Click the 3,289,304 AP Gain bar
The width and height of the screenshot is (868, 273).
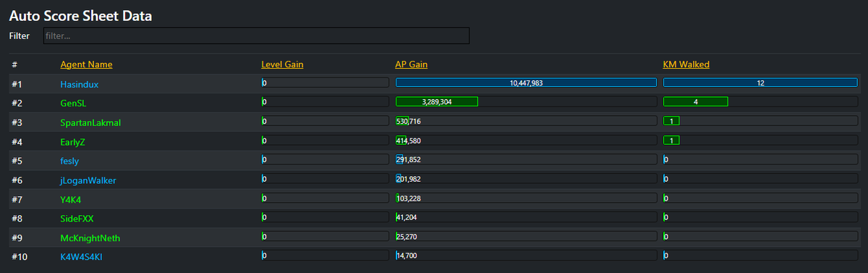(x=526, y=101)
